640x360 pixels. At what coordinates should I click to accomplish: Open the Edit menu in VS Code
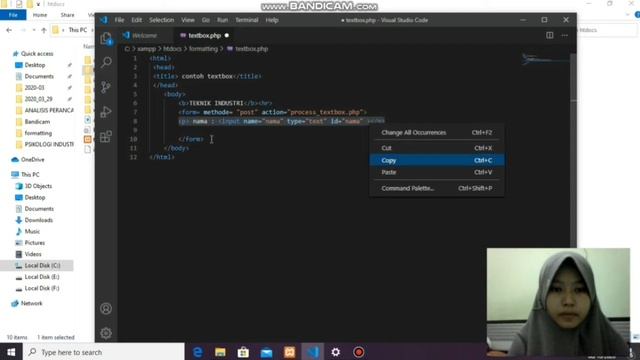(136, 20)
